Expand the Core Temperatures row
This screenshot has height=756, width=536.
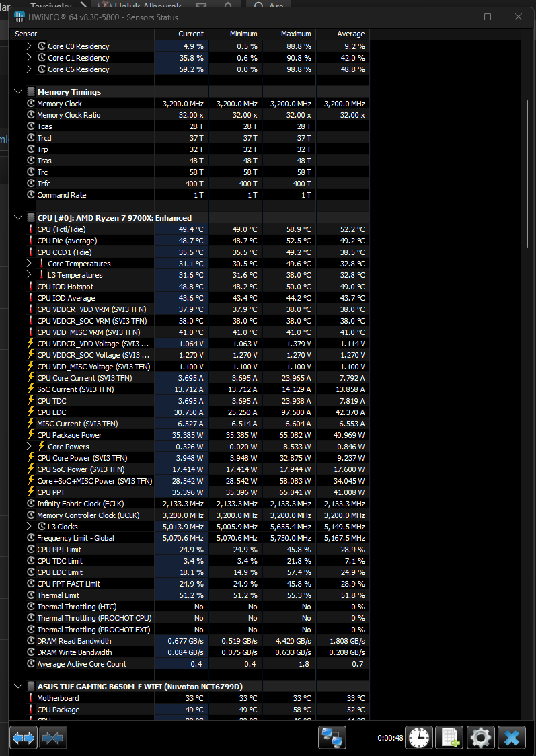click(x=29, y=264)
